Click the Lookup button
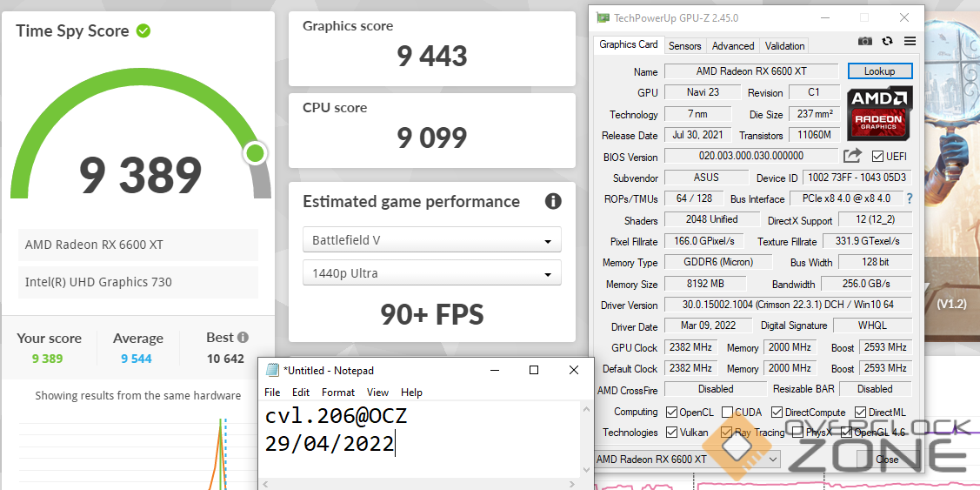The image size is (980, 490). pos(880,71)
